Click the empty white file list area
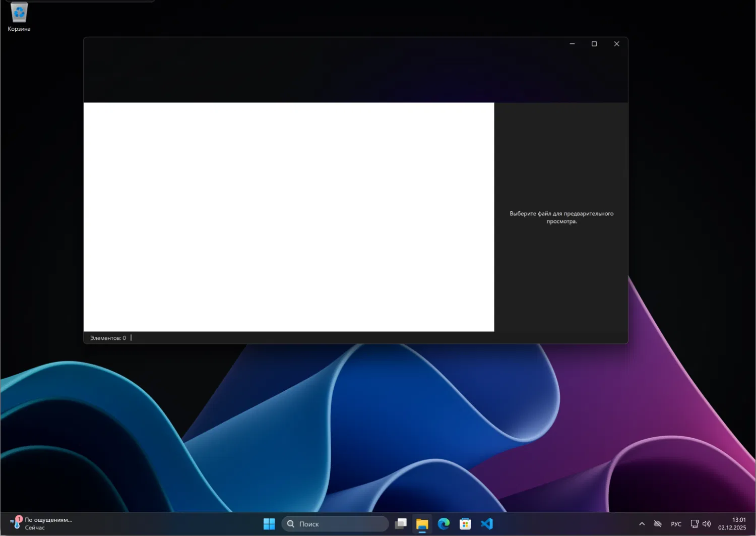Image resolution: width=756 pixels, height=536 pixels. click(289, 217)
